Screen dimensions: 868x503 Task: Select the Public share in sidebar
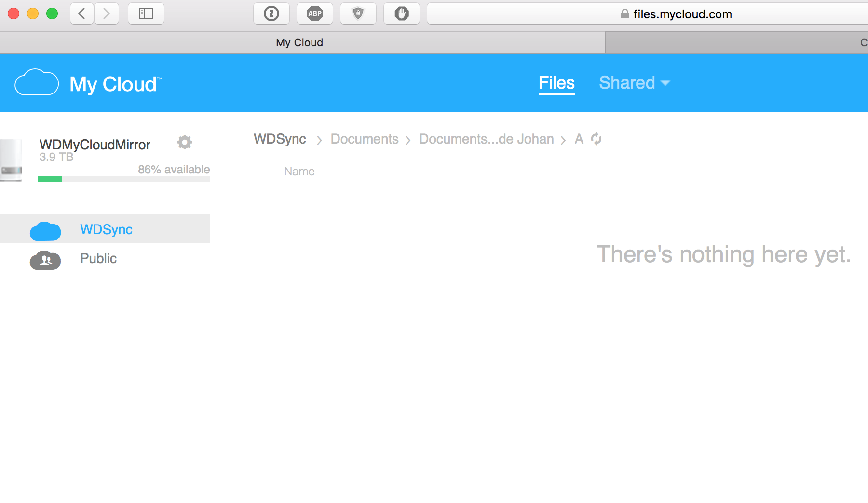(x=105, y=258)
